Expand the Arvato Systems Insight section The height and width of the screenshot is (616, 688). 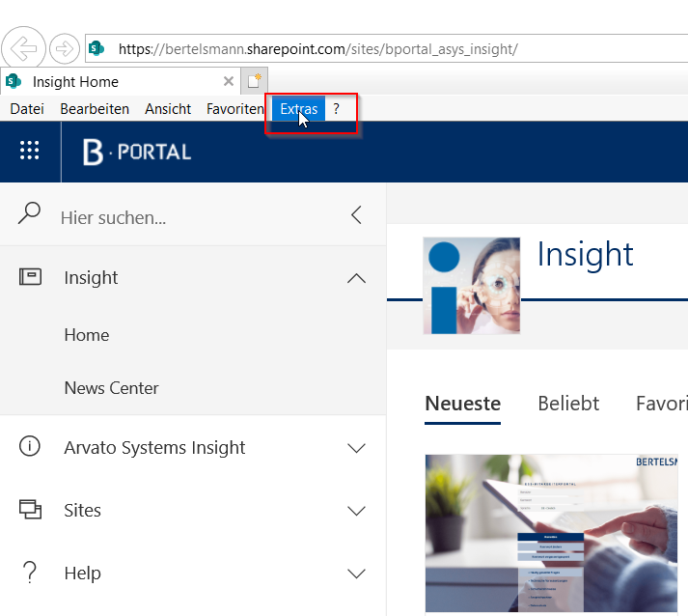click(356, 448)
